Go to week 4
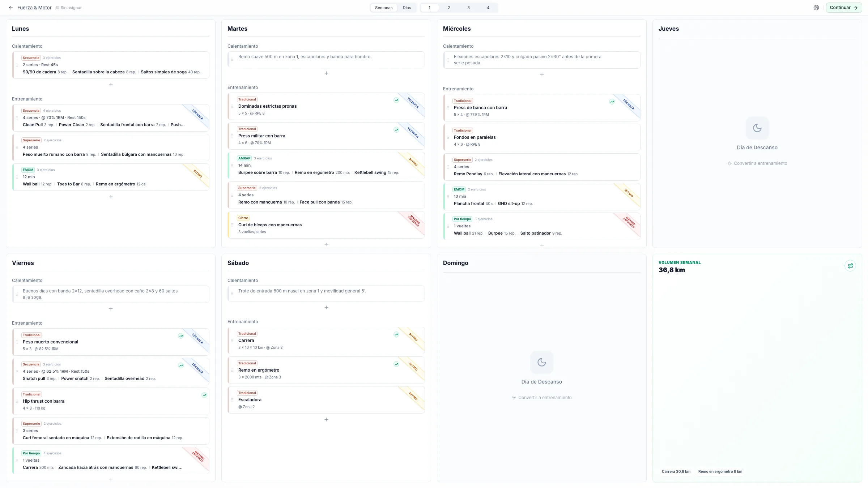868x488 pixels. pos(488,8)
